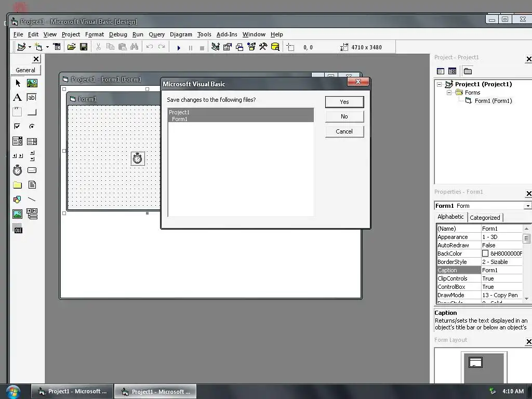The image size is (532, 399).
Task: Open the File menu
Action: pos(18,34)
